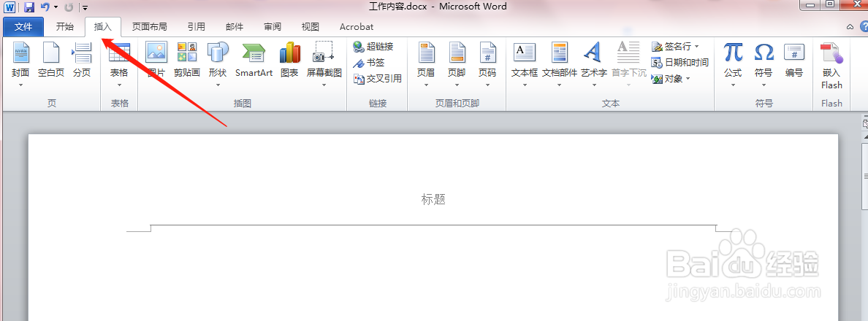Undo the last action
Screen dimensions: 868x321
coord(45,7)
